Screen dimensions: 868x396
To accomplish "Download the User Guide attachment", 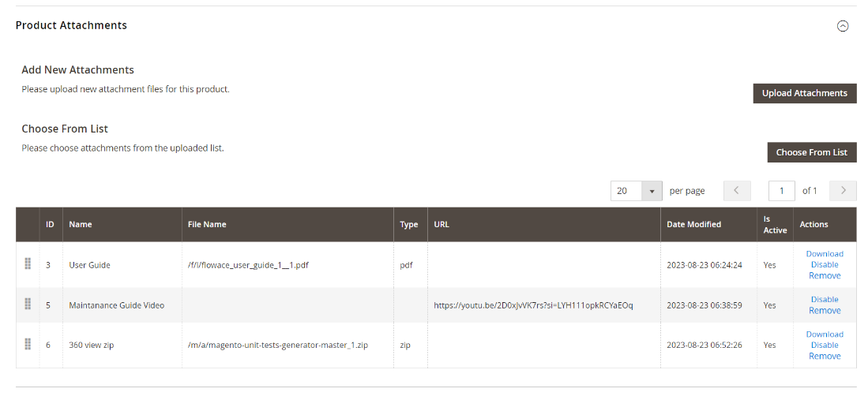I will click(825, 254).
